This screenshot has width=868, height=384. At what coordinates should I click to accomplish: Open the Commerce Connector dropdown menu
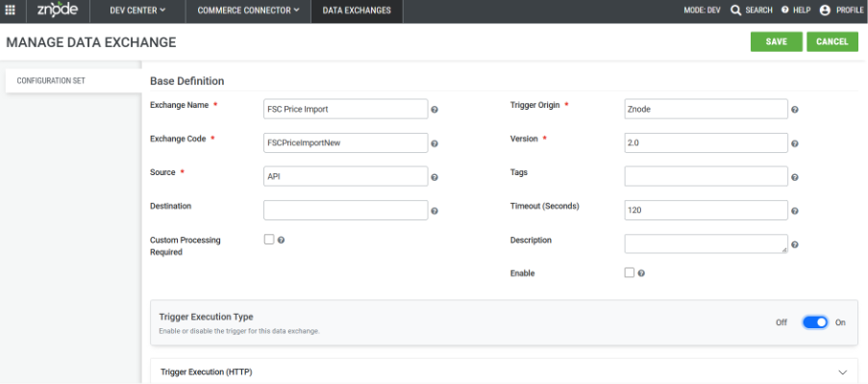pos(248,10)
